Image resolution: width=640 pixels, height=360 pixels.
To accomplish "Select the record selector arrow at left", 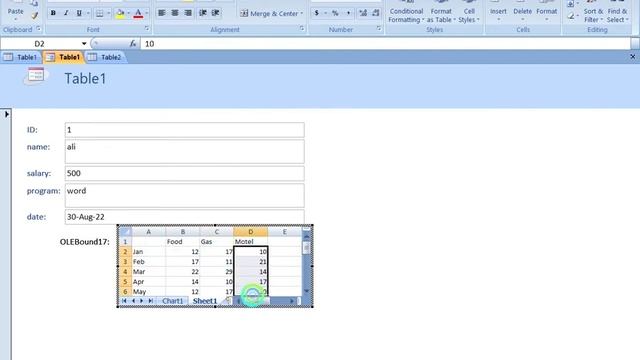I will pyautogui.click(x=7, y=114).
